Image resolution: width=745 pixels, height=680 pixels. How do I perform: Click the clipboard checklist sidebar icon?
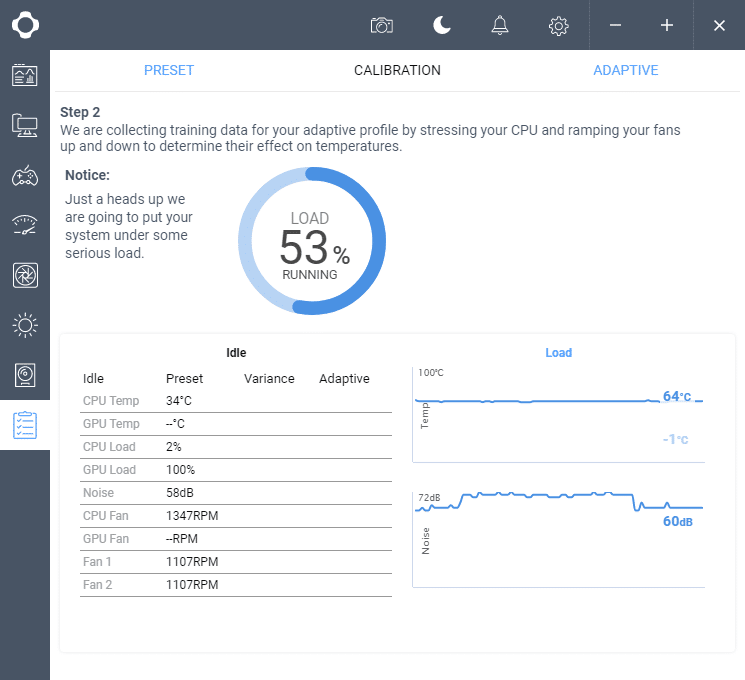(x=25, y=425)
